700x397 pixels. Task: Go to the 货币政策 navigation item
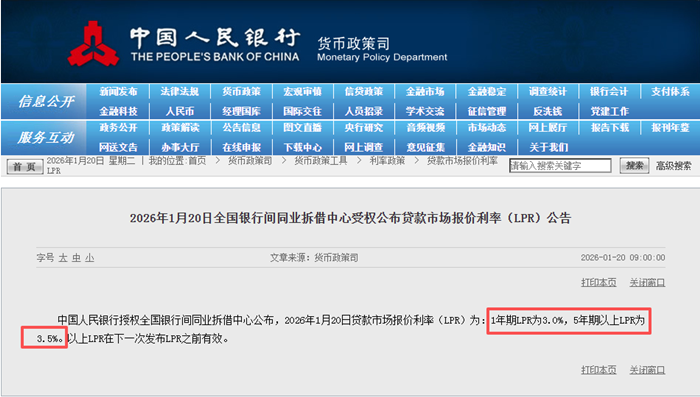click(x=241, y=92)
